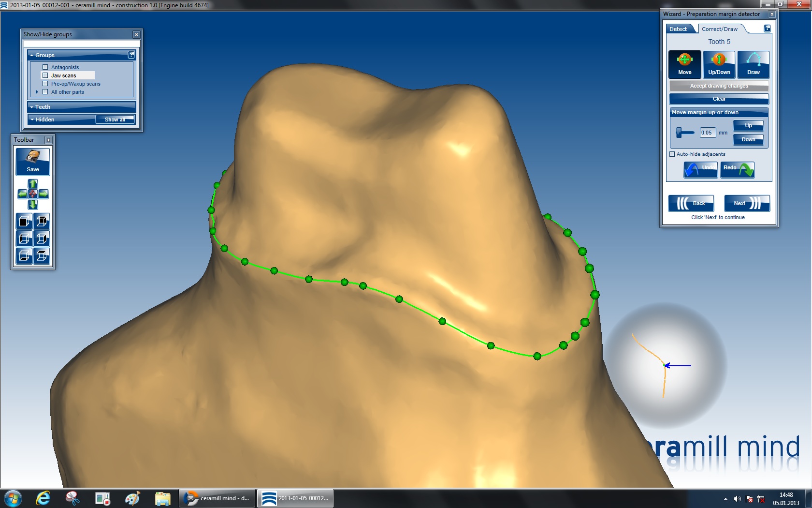
Task: Switch to the Correct/Draw tab
Action: [x=720, y=29]
